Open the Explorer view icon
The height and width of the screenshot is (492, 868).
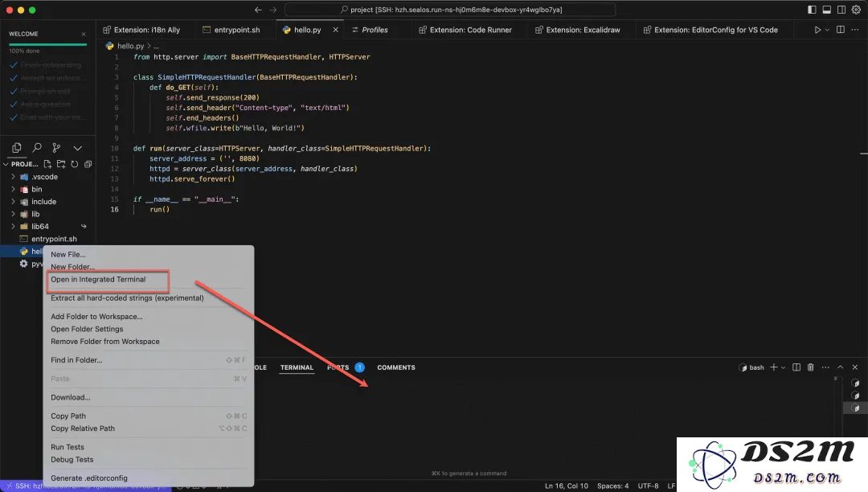[17, 148]
